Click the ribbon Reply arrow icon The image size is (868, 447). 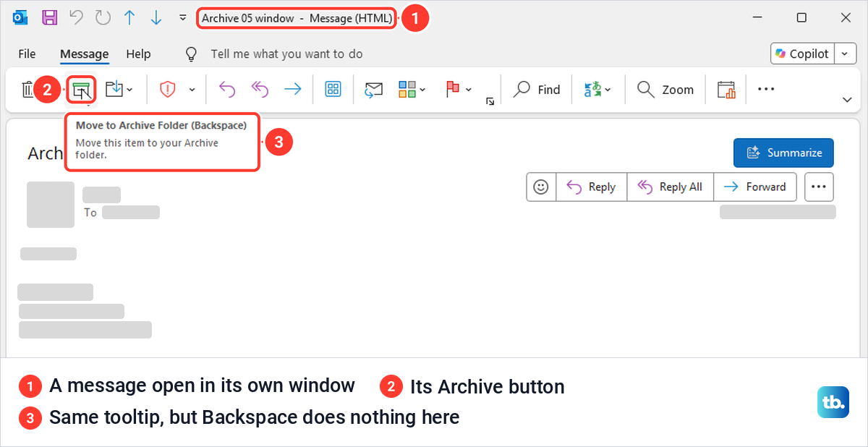227,90
